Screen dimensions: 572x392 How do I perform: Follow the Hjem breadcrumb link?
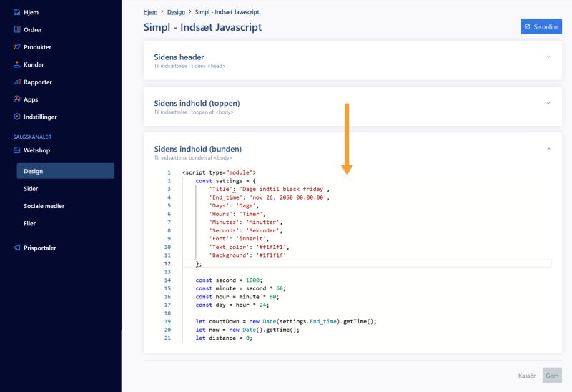(150, 12)
